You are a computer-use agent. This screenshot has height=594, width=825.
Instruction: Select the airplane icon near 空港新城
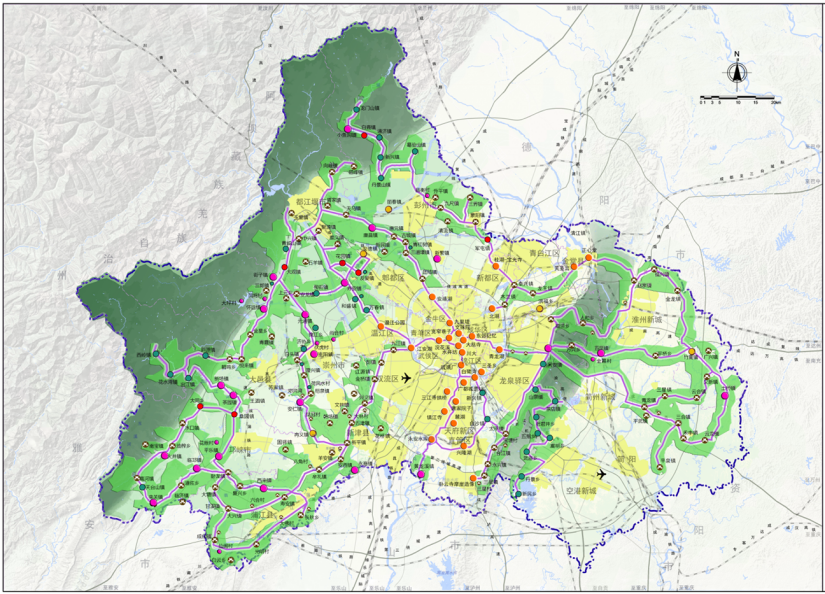[600, 473]
